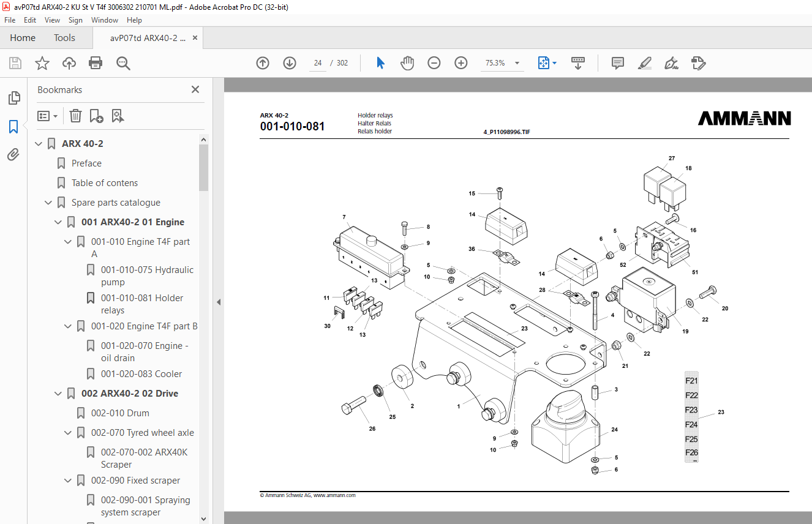Open the Edit menu
The width and height of the screenshot is (812, 524).
coord(30,20)
